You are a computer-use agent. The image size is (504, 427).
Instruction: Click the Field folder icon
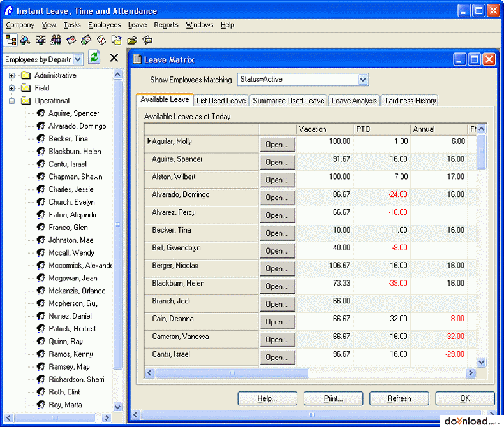26,88
